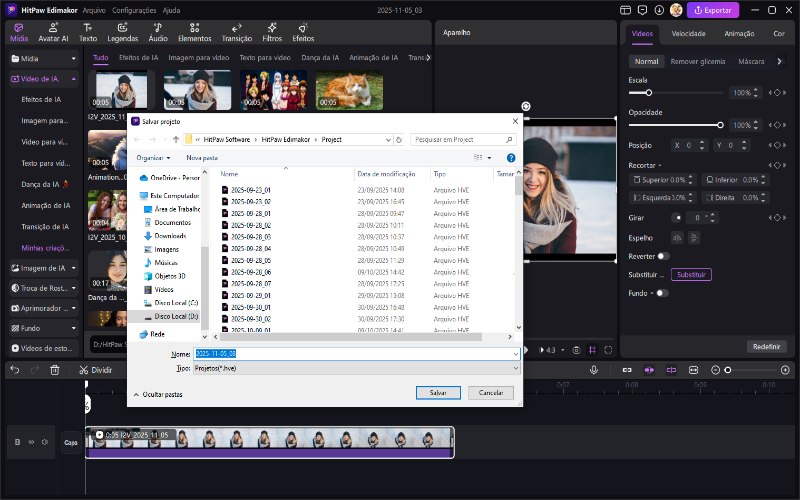Toggle the Reverter switch
This screenshot has height=500, width=800.
click(663, 256)
